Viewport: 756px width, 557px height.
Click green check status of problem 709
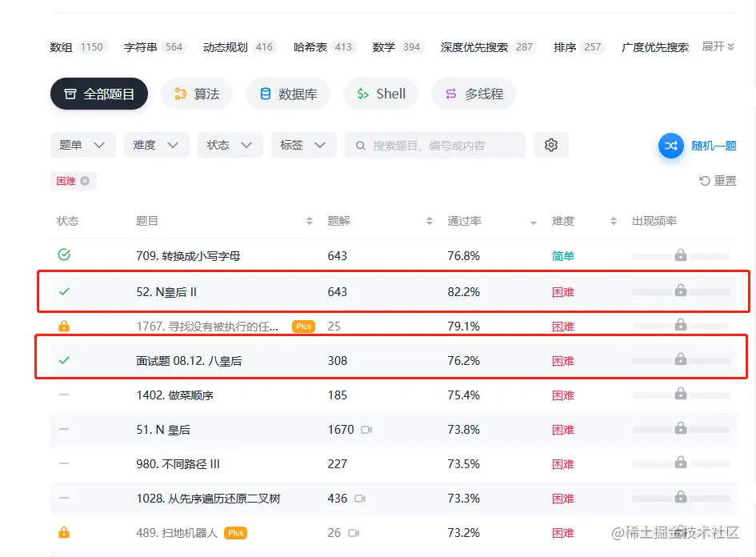tap(64, 254)
